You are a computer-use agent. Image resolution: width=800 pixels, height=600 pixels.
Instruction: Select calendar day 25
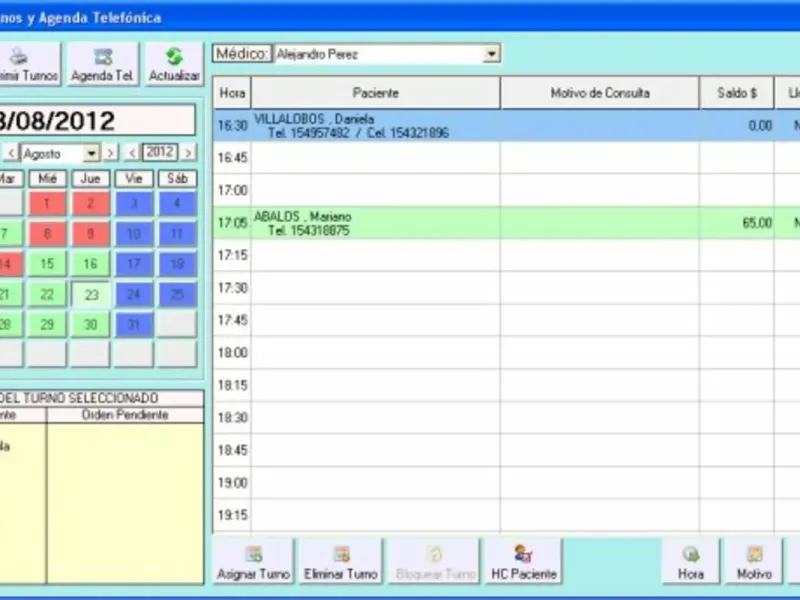177,294
